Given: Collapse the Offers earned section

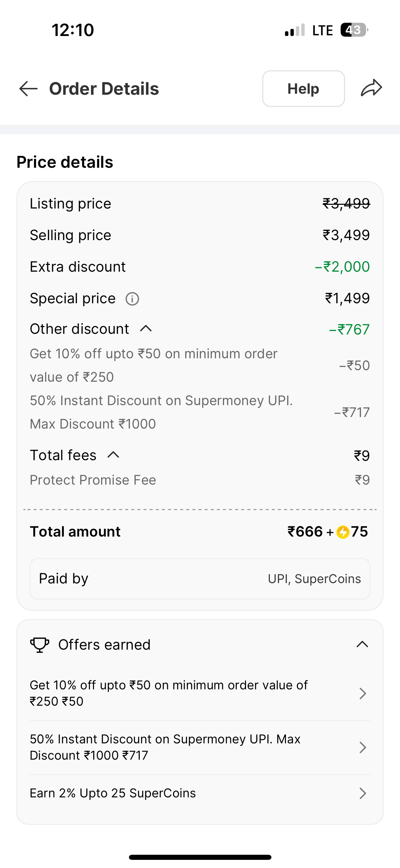Looking at the screenshot, I should pos(362,644).
